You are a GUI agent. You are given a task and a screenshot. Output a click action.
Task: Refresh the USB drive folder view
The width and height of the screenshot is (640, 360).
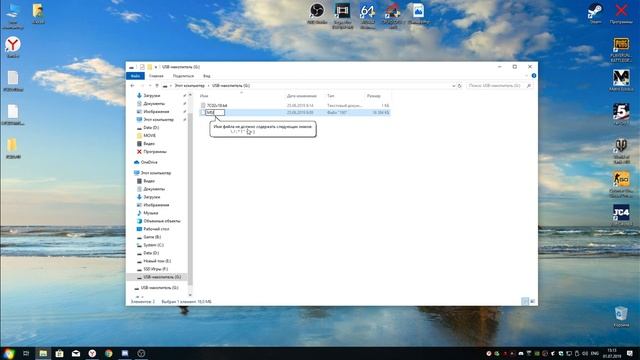(460, 86)
